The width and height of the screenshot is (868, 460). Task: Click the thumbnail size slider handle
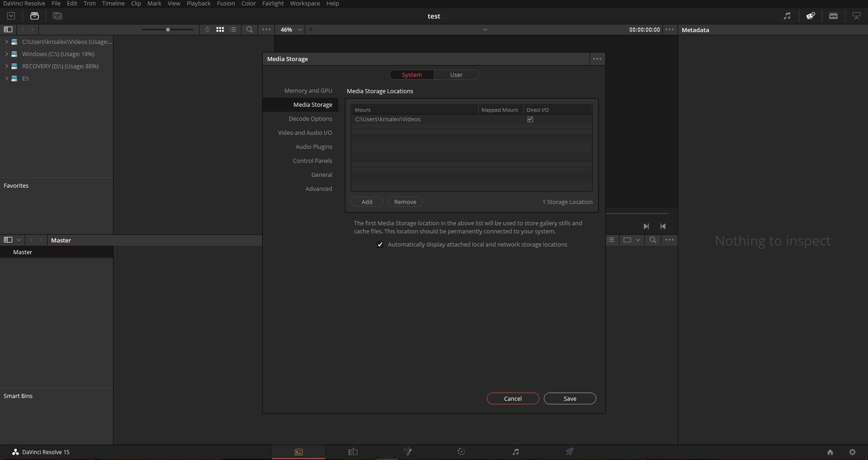coord(168,29)
